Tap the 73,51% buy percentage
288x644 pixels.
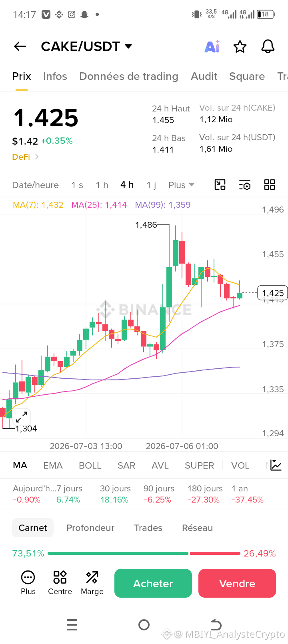point(28,553)
